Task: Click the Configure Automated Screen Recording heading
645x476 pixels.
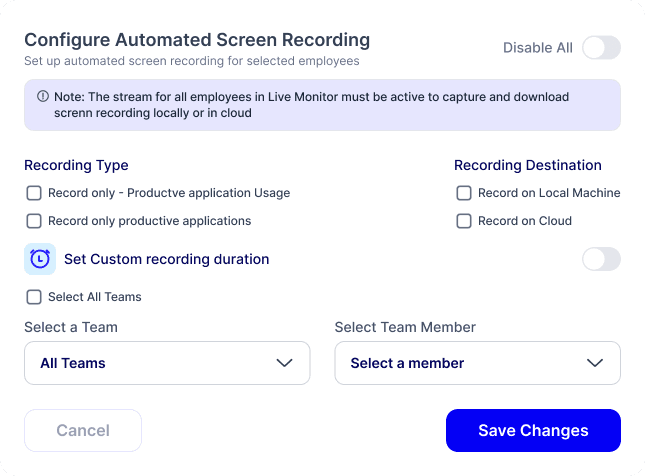Action: click(x=197, y=40)
